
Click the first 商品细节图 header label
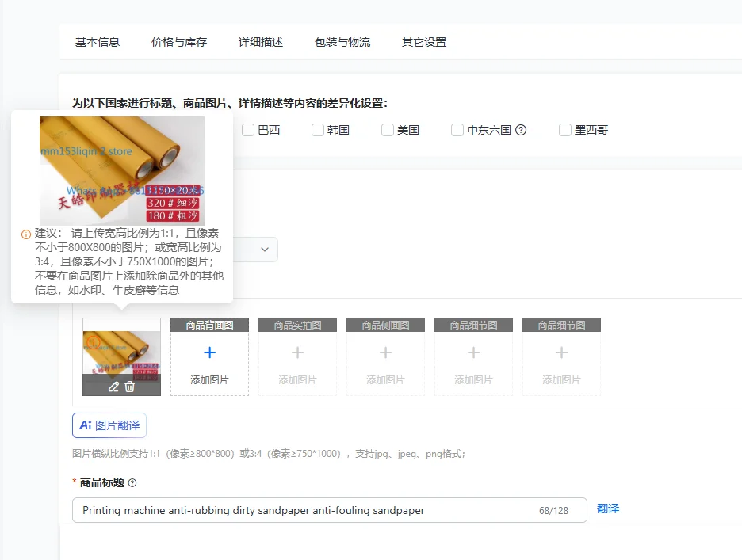click(474, 325)
